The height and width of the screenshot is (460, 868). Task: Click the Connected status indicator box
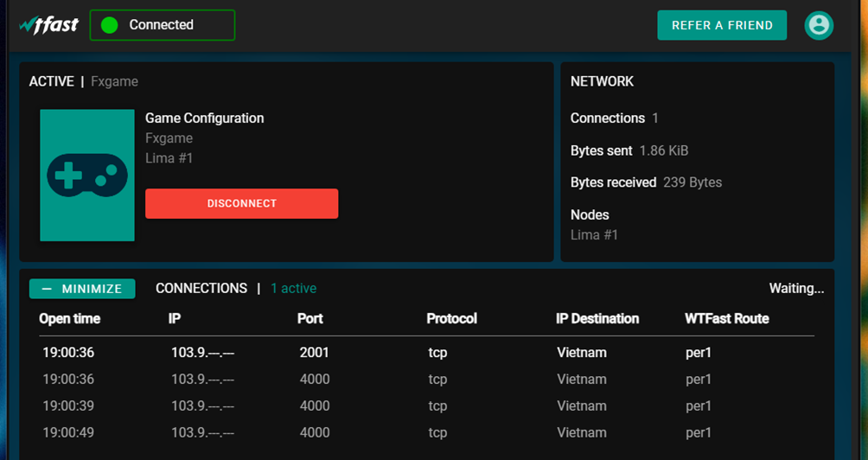point(163,25)
